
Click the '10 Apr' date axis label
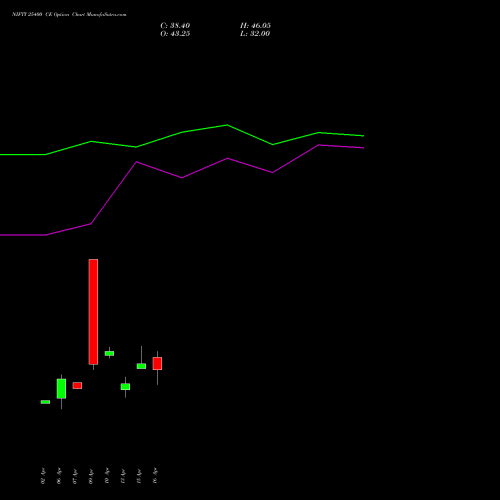tap(107, 476)
